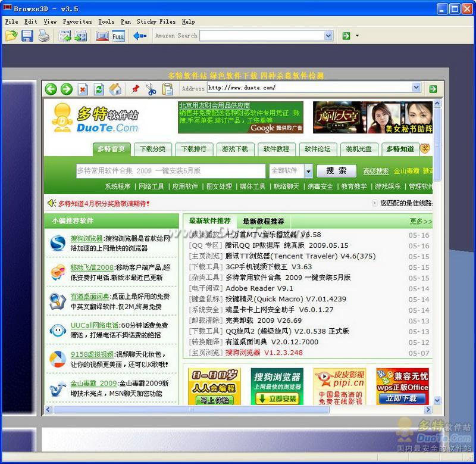This screenshot has width=476, height=464.
Task: Click the 金山毒霸 2009 blue icon
Action: coord(58,388)
